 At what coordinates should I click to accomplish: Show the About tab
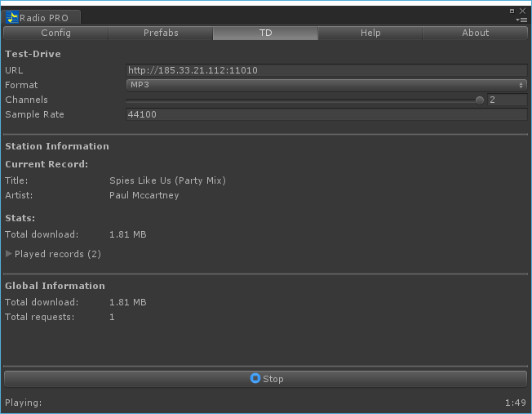[x=475, y=33]
